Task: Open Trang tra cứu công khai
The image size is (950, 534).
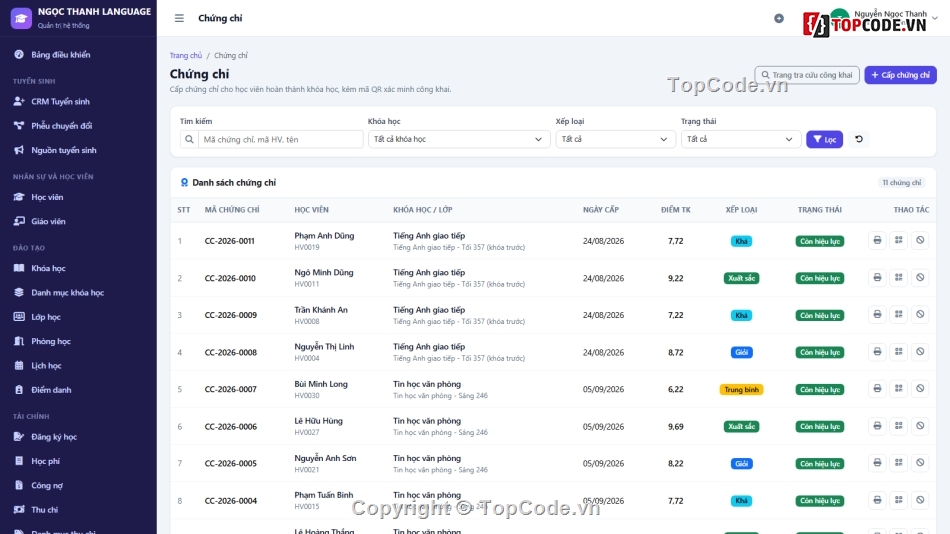Action: point(806,75)
